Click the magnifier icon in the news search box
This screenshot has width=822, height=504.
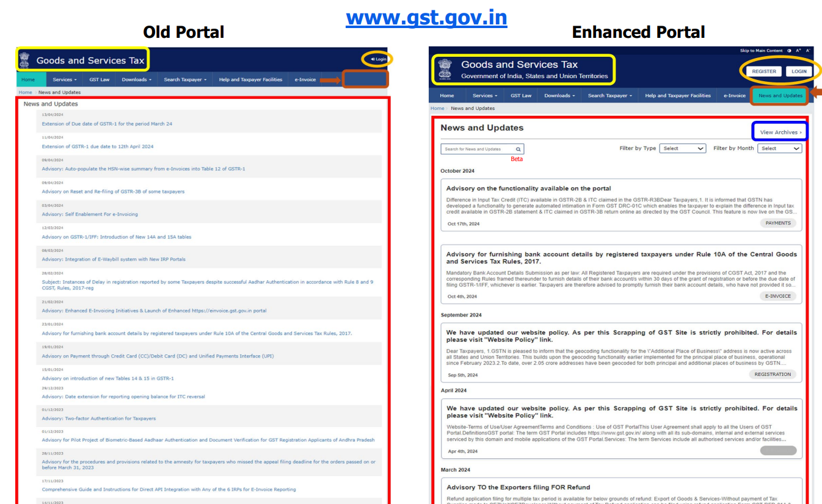518,149
